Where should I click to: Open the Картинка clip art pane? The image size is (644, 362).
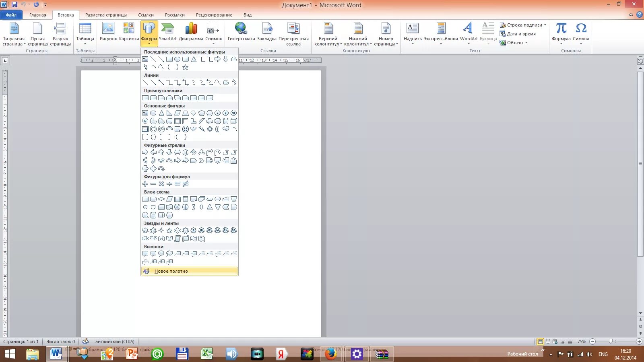pos(129,32)
